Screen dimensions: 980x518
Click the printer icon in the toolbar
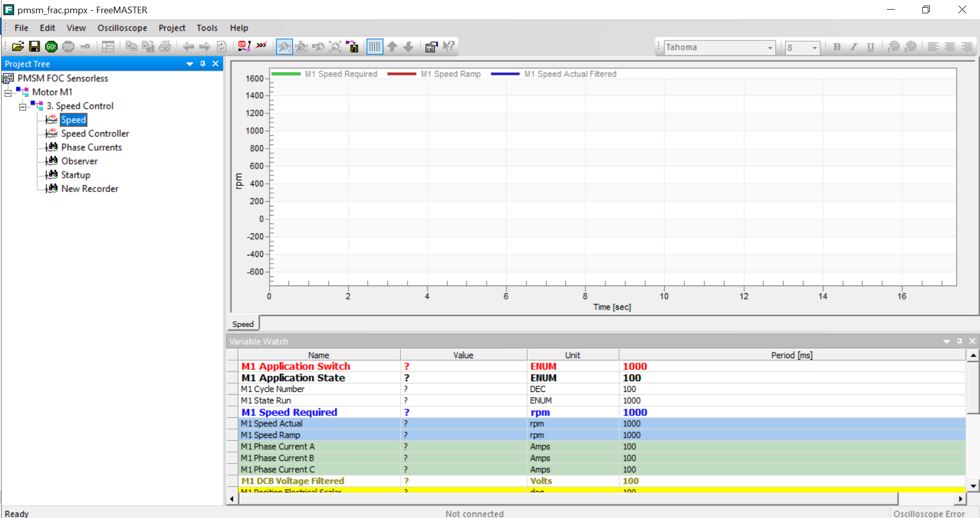165,47
